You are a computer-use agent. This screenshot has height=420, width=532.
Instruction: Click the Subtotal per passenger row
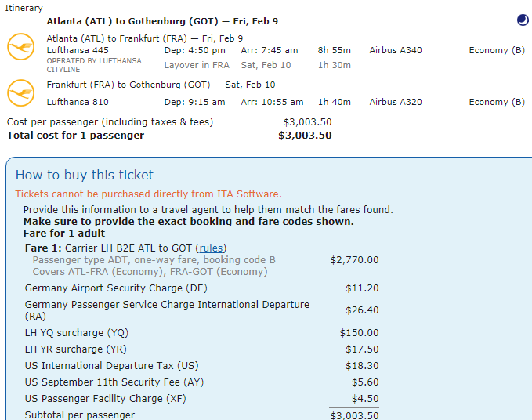(x=202, y=415)
